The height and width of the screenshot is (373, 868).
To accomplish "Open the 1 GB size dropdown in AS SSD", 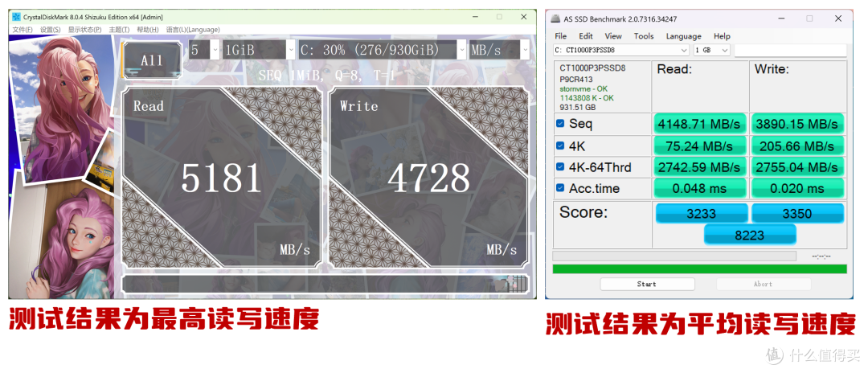I will [712, 50].
